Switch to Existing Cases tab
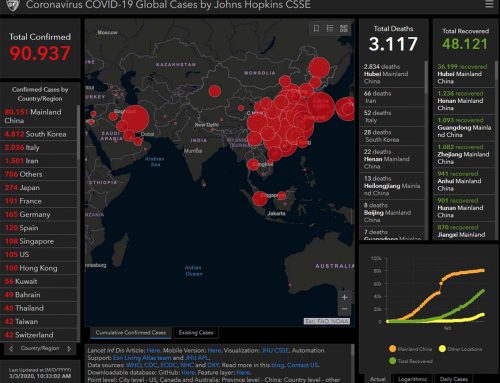The width and height of the screenshot is (500, 383). pos(196,332)
